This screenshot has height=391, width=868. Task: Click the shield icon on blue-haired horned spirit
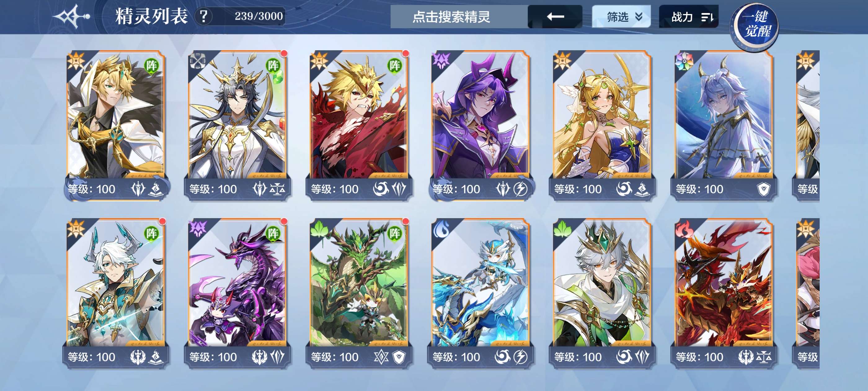(763, 189)
